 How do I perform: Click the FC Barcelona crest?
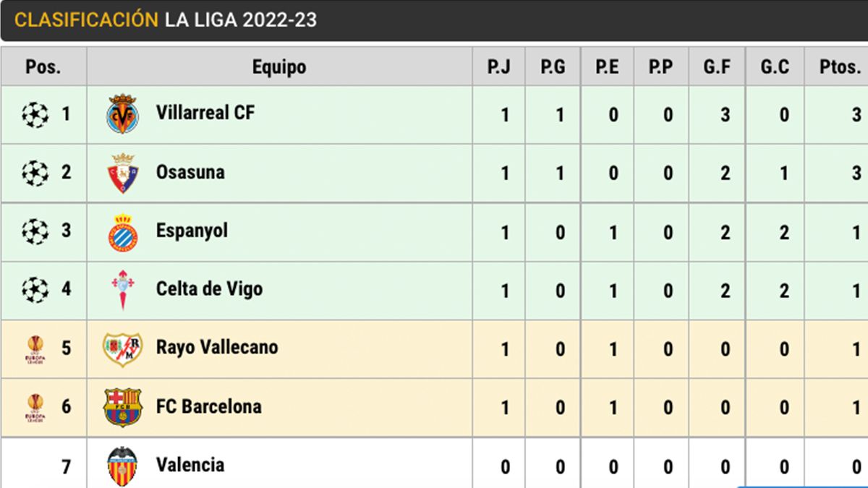[x=122, y=407]
